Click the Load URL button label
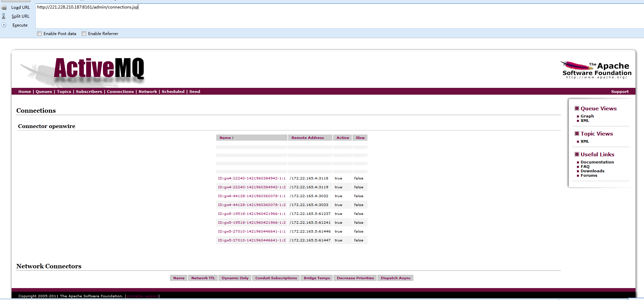Screen dimensions: 644x300 click(21, 7)
